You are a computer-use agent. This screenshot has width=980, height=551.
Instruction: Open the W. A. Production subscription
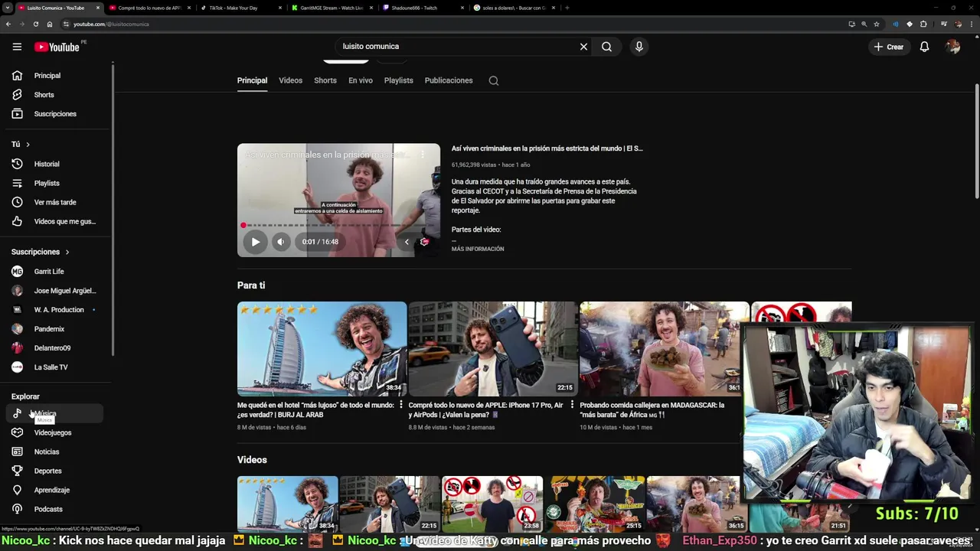tap(54, 310)
